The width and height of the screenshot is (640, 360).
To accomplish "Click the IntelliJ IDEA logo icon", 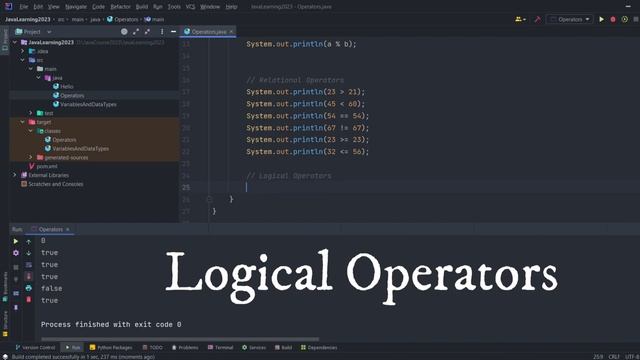I will point(8,7).
